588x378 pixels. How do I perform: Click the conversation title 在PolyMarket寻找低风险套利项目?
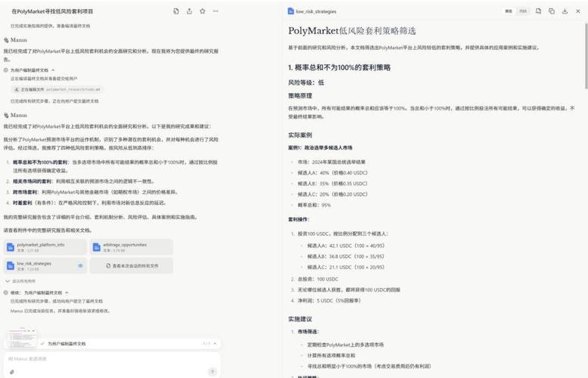pyautogui.click(x=52, y=11)
